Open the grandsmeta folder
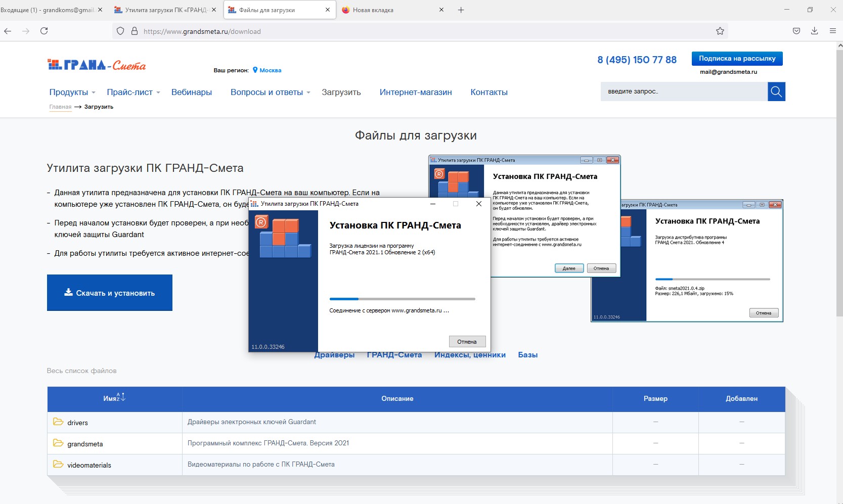 [x=85, y=444]
